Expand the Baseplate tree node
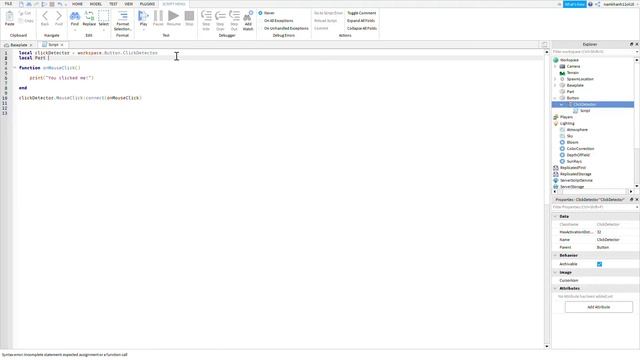Viewport: 640px width, 360px height. [x=555, y=86]
